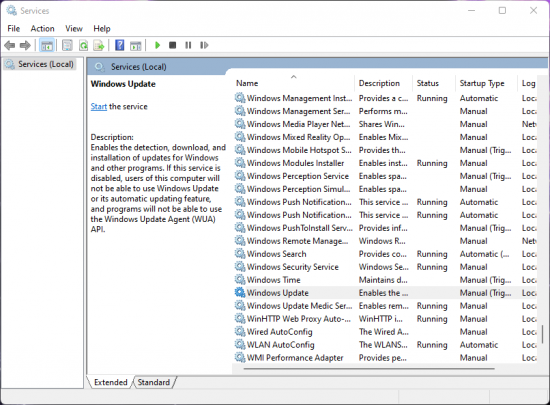Click gear icon beside WLAN AutoConfig

tap(240, 344)
